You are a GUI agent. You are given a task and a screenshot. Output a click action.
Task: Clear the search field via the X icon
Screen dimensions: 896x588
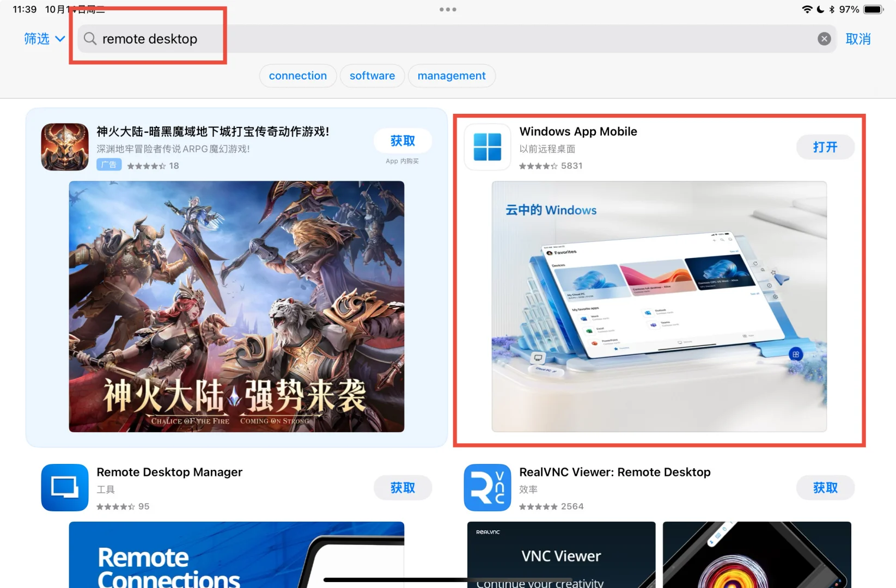(x=824, y=38)
